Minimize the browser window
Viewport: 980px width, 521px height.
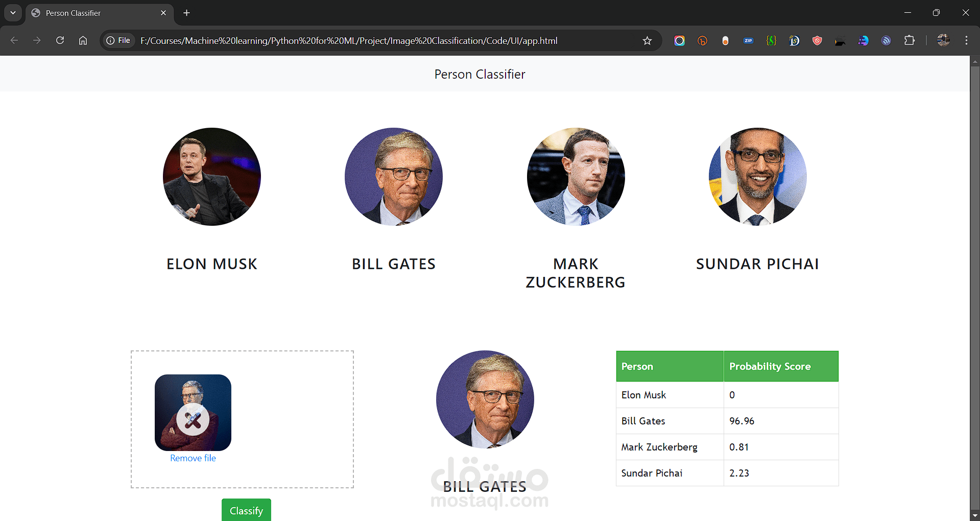(x=907, y=13)
